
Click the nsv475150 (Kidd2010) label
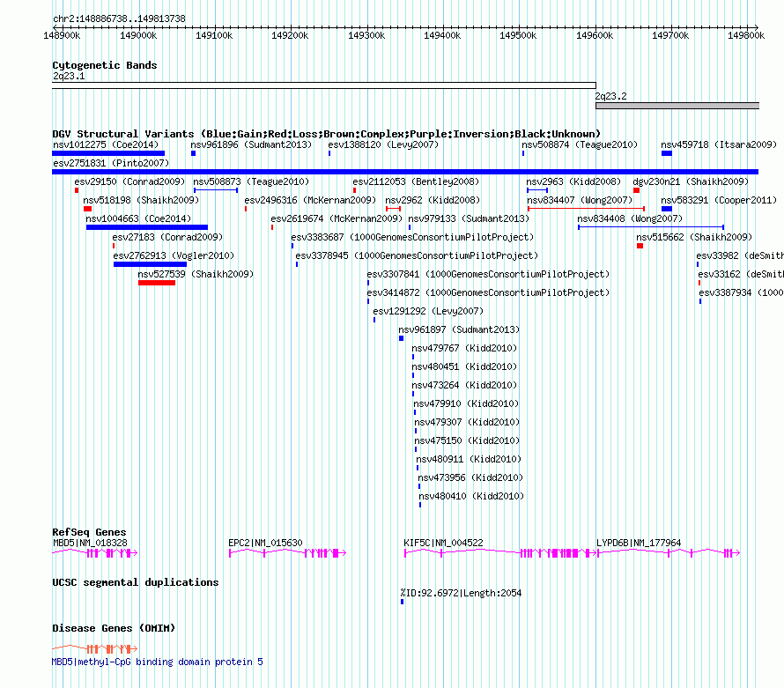[x=467, y=440]
